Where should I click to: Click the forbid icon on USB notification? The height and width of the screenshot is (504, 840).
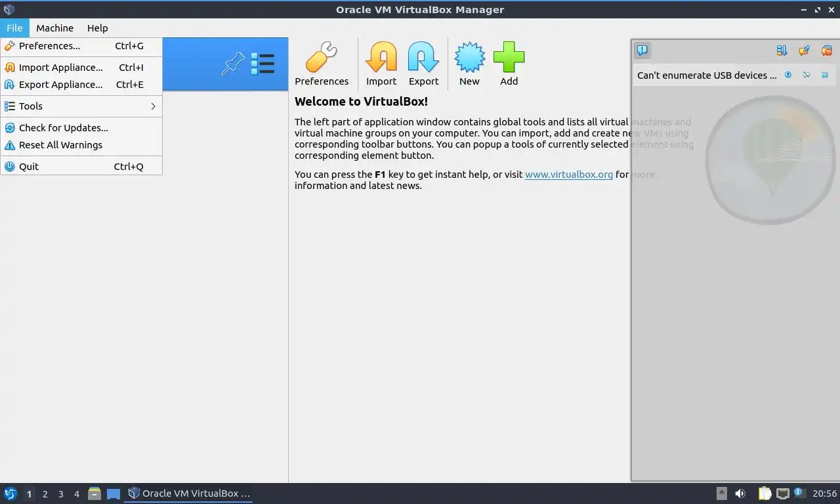coord(807,75)
